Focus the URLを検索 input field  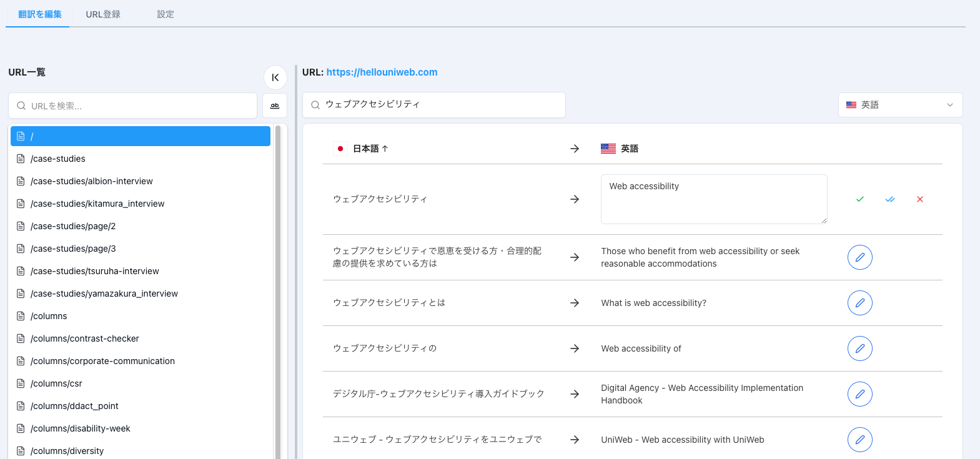coord(132,106)
